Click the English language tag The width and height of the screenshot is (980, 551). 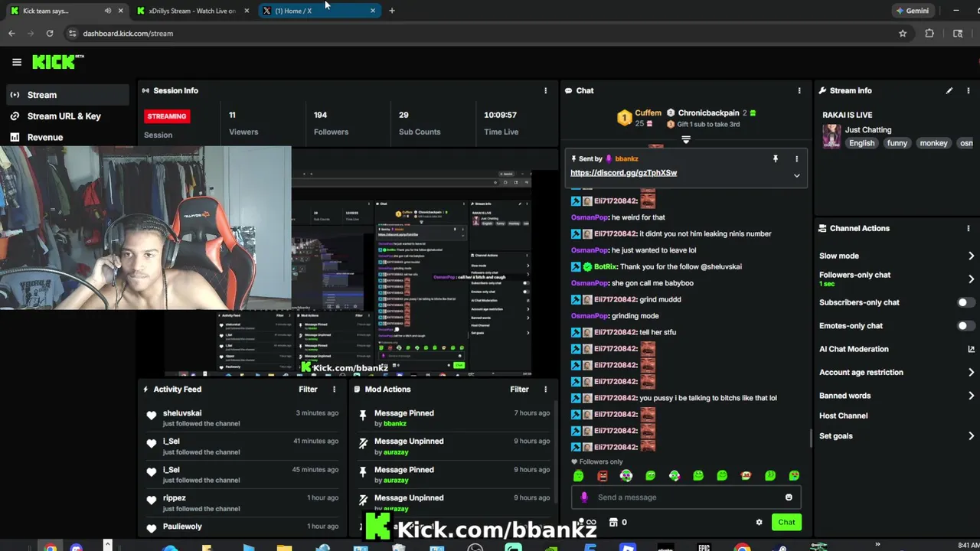(x=861, y=143)
